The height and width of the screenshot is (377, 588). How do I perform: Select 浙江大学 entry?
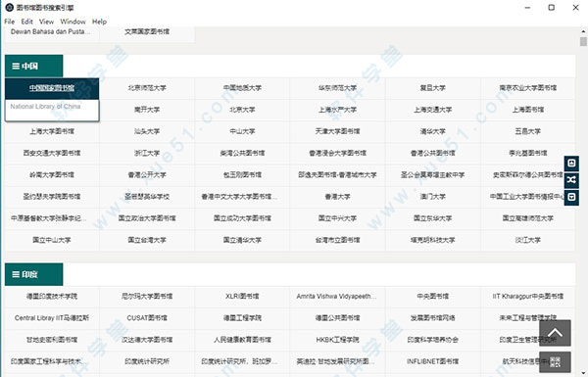point(147,154)
